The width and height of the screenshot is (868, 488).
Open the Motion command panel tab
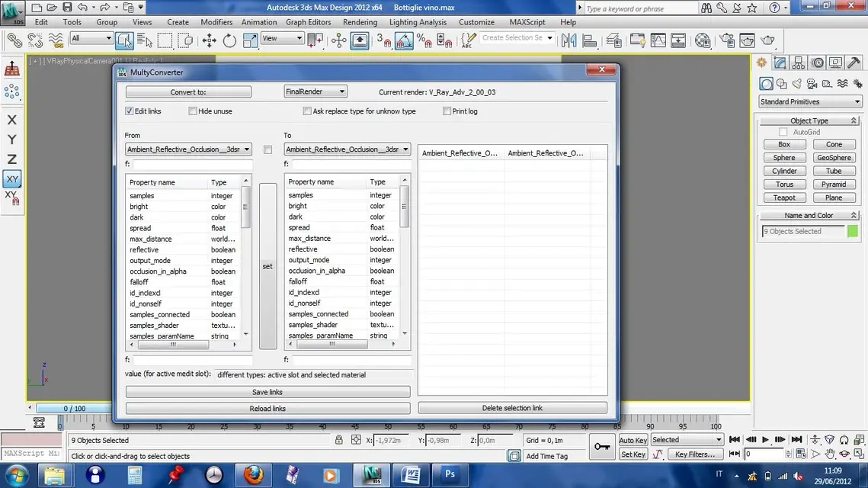(818, 63)
